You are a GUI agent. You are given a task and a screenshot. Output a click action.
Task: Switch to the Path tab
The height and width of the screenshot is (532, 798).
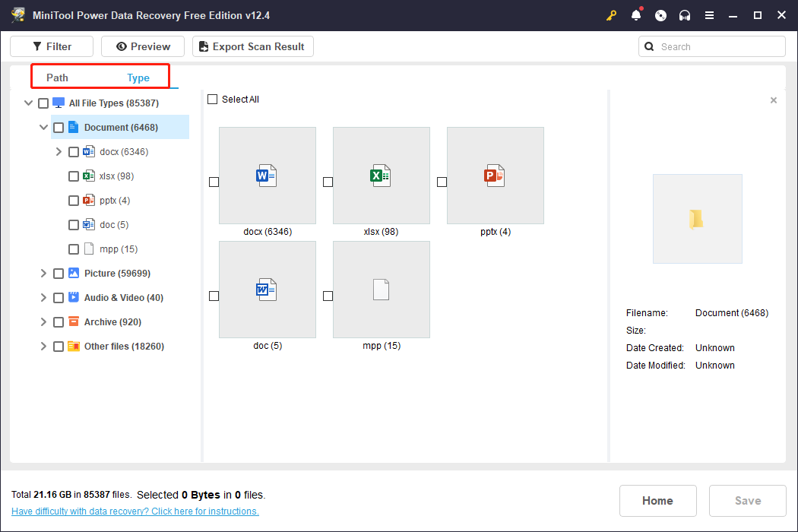(57, 78)
